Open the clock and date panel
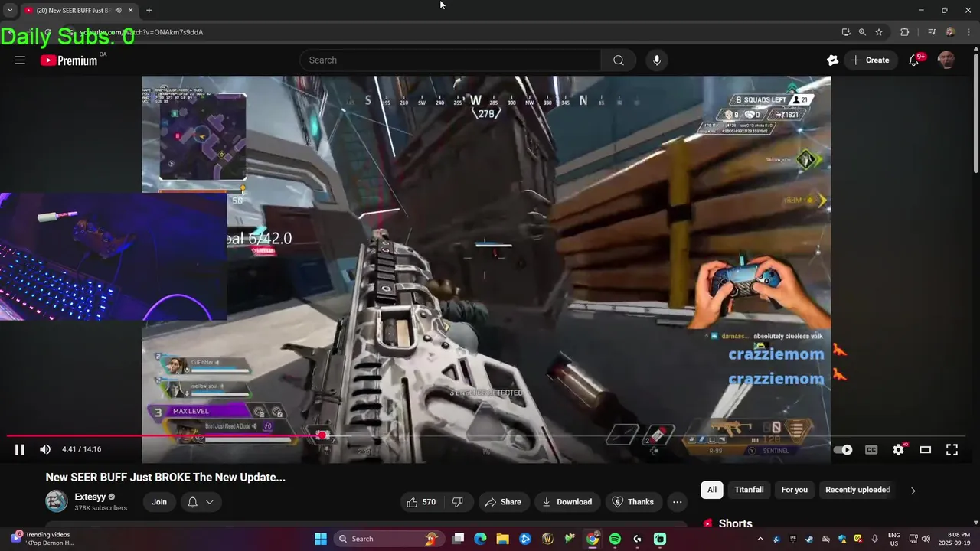Image resolution: width=980 pixels, height=551 pixels. coord(959,539)
